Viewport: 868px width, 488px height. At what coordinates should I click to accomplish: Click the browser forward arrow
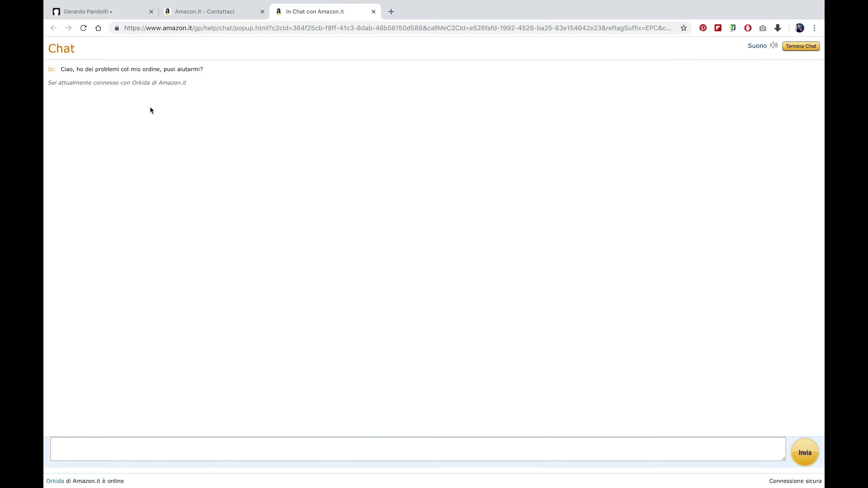tap(68, 28)
